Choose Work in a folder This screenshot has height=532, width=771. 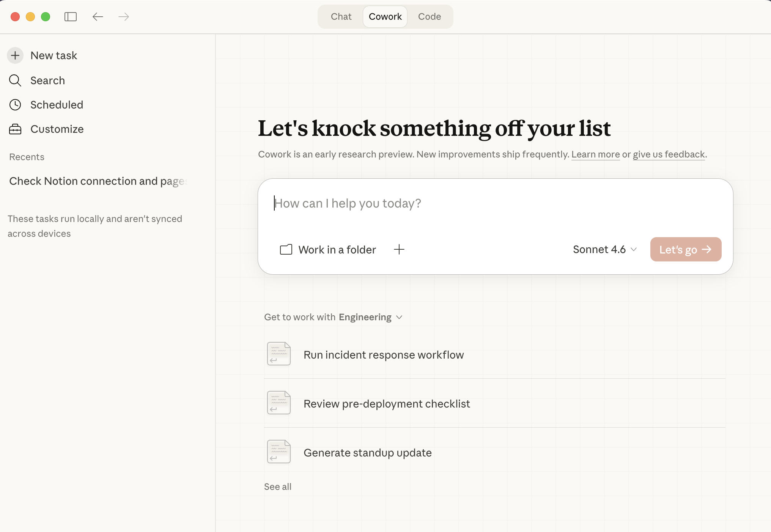[x=328, y=249]
